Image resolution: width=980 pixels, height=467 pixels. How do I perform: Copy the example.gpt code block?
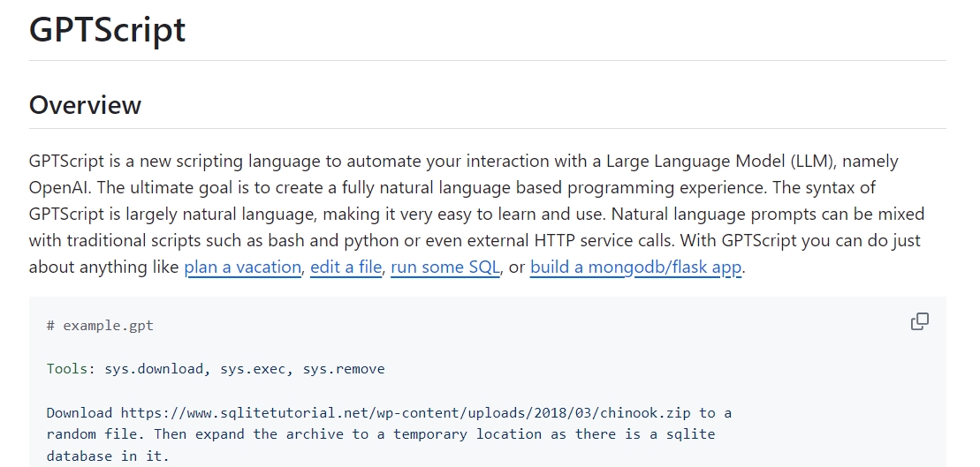pyautogui.click(x=920, y=321)
